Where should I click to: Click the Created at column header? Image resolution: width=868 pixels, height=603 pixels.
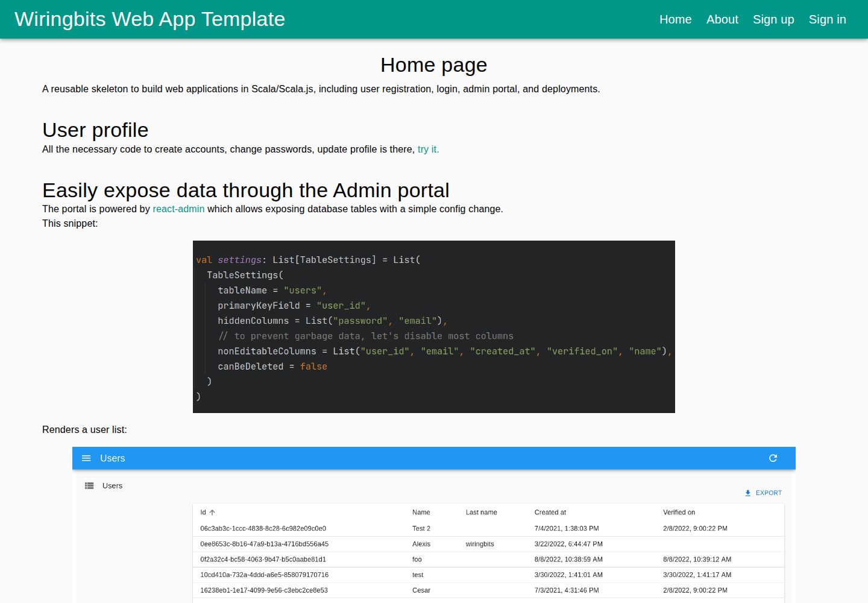(550, 513)
